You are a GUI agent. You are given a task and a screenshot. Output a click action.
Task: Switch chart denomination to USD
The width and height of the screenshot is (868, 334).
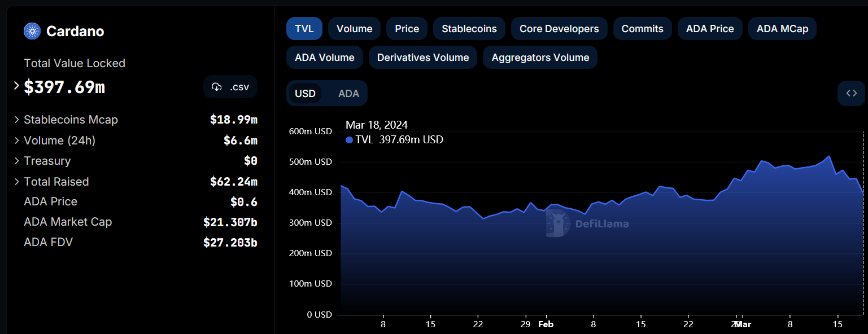pyautogui.click(x=306, y=94)
